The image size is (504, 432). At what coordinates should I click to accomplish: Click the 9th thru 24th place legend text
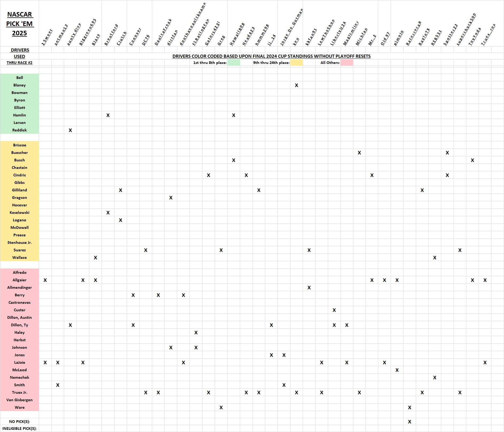(271, 63)
